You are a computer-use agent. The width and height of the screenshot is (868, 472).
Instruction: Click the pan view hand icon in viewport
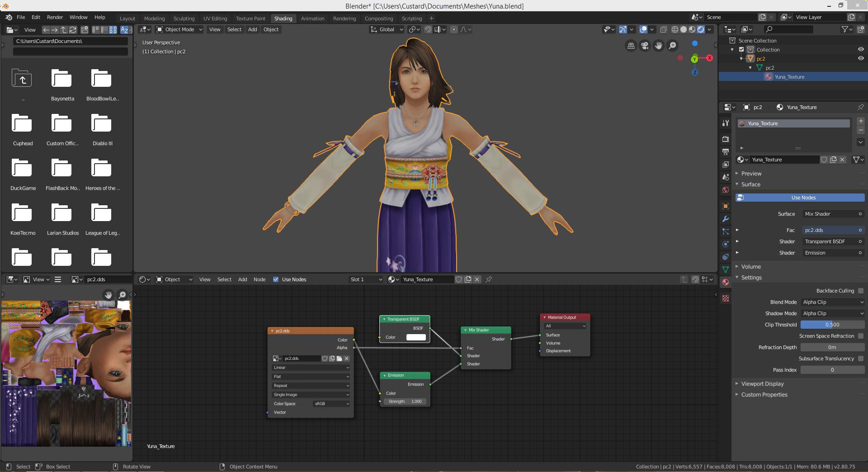[x=659, y=46]
